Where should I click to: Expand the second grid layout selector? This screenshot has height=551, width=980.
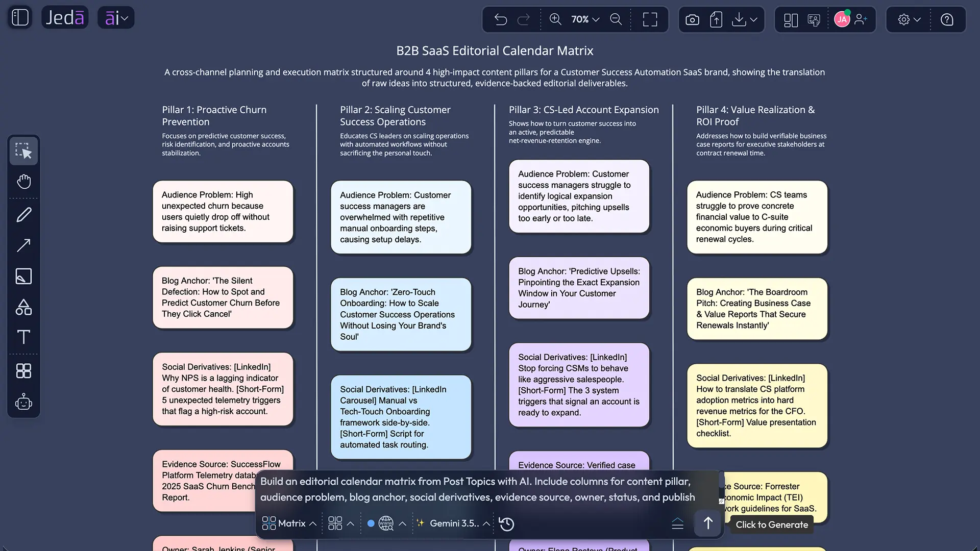click(x=341, y=523)
